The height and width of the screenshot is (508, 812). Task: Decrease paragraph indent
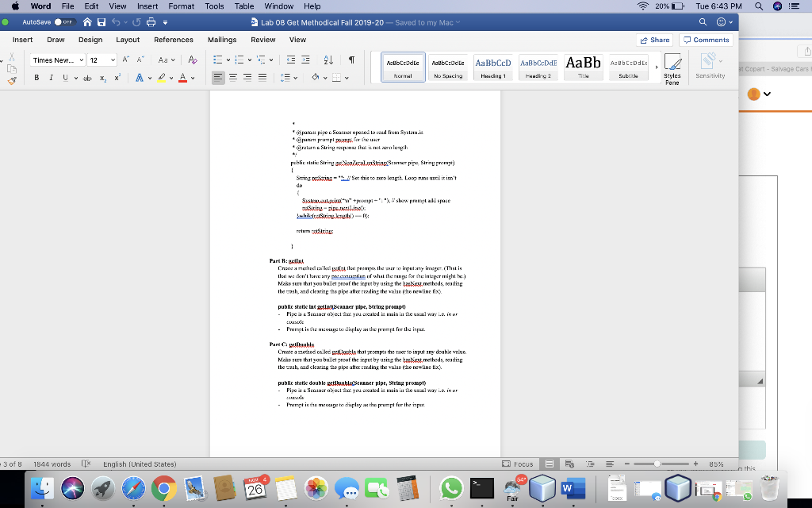click(290, 60)
